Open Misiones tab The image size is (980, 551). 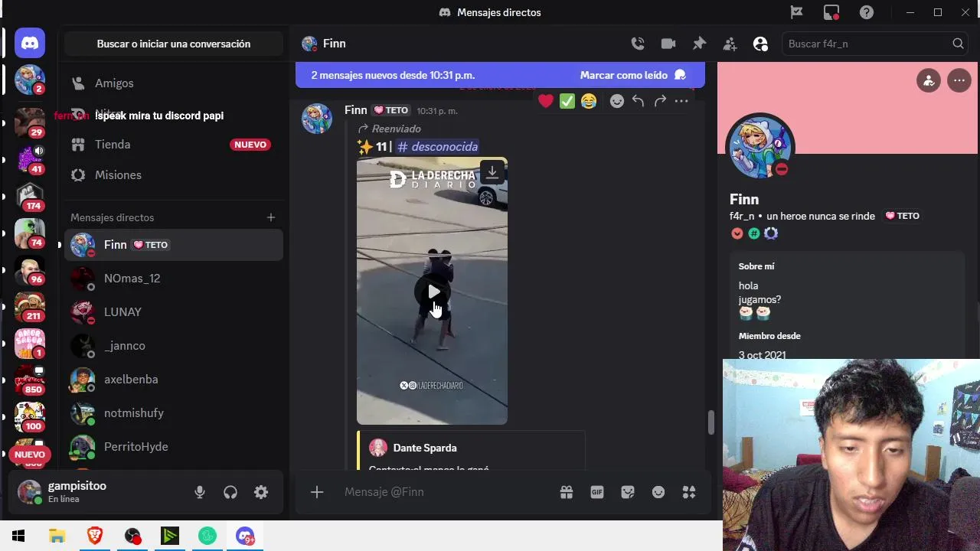(174, 174)
